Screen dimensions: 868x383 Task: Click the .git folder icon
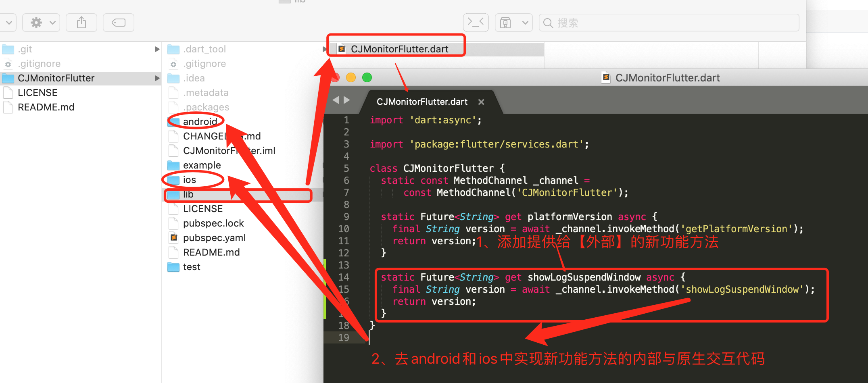point(8,49)
